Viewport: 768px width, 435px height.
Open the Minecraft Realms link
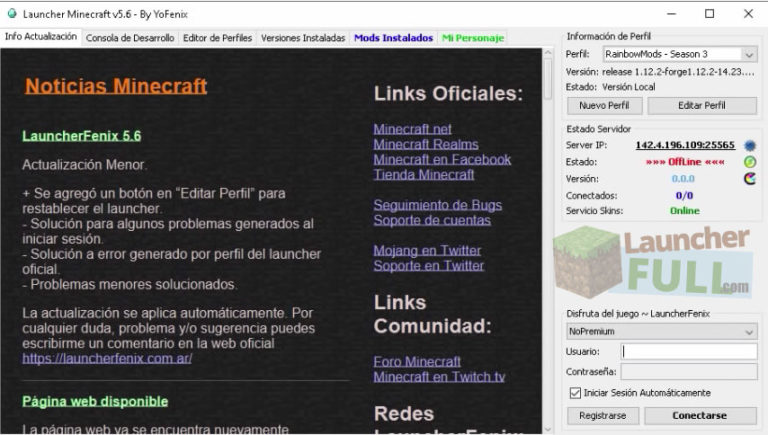(x=426, y=144)
